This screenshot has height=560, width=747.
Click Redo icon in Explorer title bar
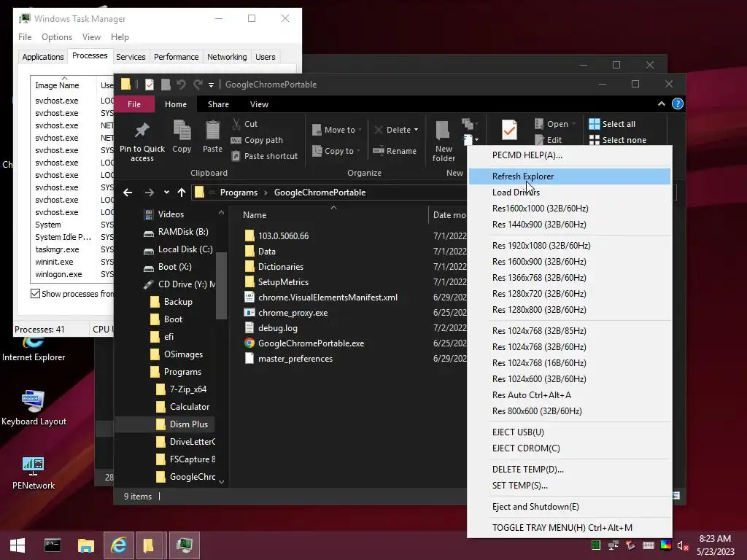(198, 85)
